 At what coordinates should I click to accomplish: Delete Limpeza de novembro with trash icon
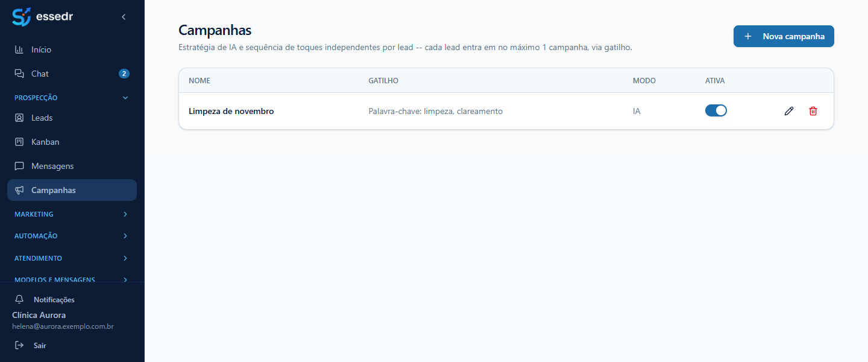click(813, 111)
